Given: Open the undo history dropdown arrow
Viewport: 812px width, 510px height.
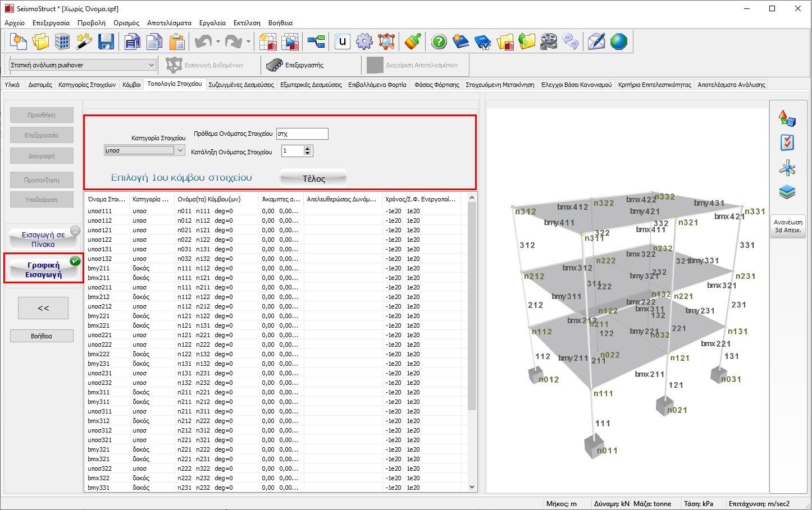Looking at the screenshot, I should [218, 42].
